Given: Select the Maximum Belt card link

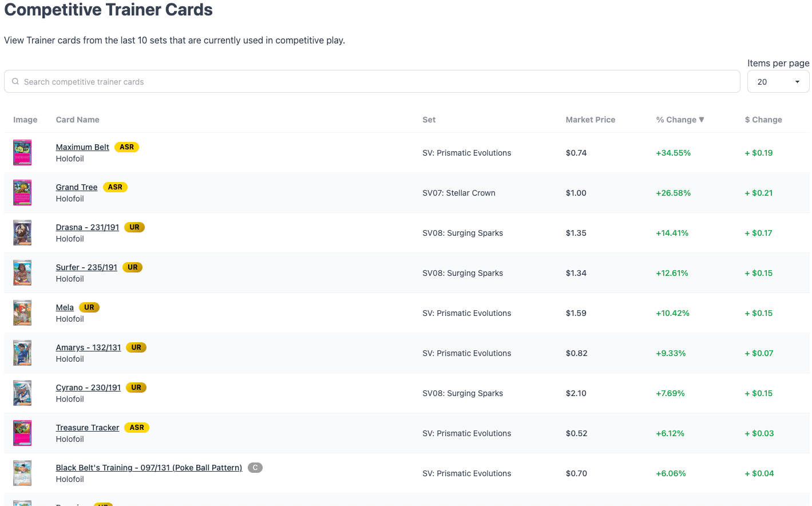Looking at the screenshot, I should [x=82, y=147].
